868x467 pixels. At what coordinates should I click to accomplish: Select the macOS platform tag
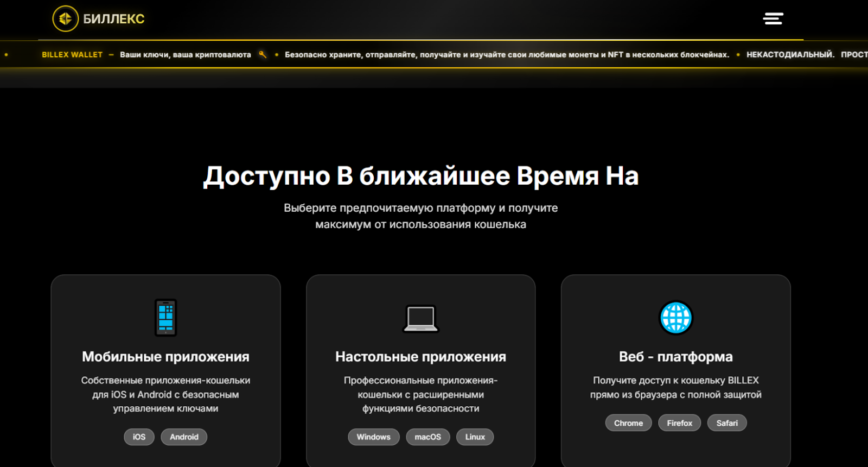click(x=428, y=437)
